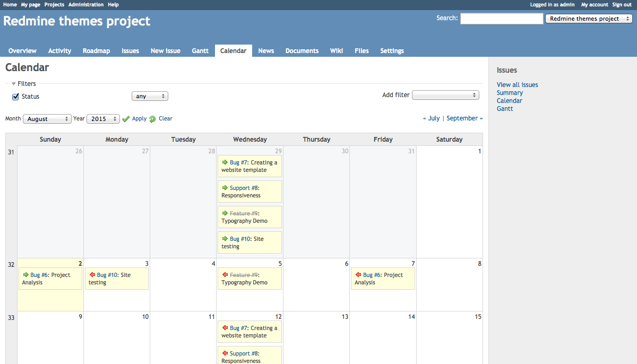Select the Calendar tab
This screenshot has width=637, height=364.
point(233,51)
